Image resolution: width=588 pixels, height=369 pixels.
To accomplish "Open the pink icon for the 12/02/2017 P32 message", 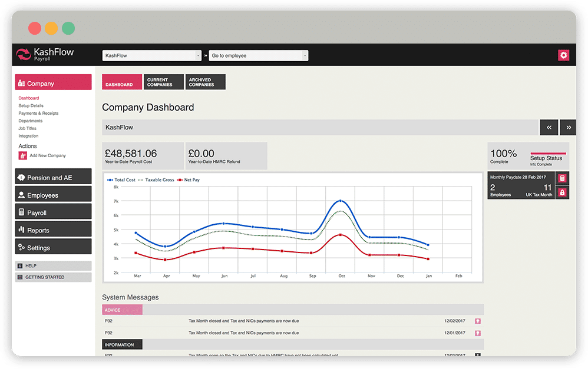I will coord(478,321).
